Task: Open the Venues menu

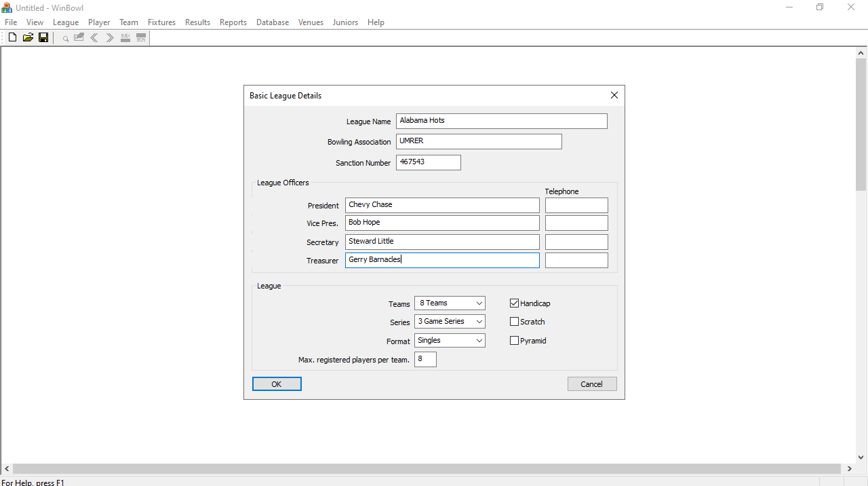Action: click(311, 22)
